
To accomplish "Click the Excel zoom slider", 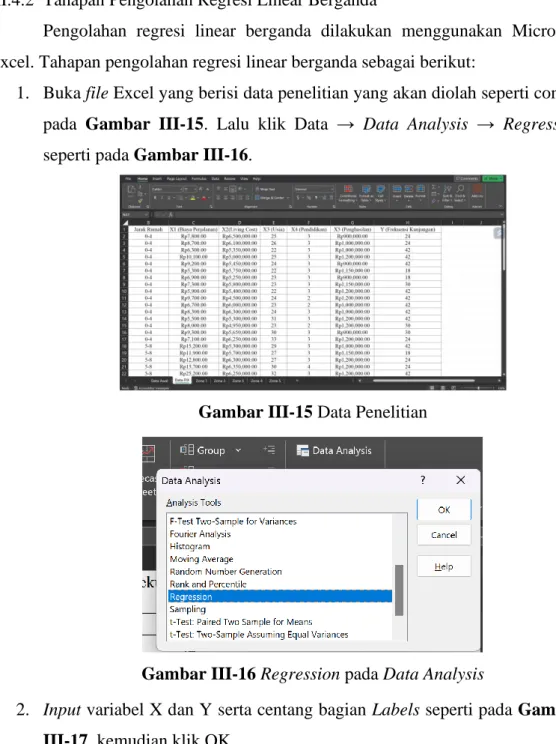I will click(478, 388).
